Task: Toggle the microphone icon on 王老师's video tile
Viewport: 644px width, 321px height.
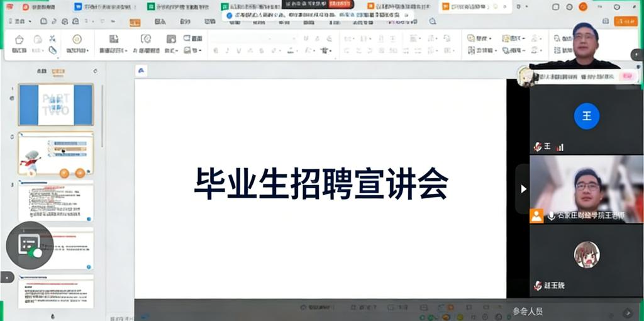Action: pos(552,216)
